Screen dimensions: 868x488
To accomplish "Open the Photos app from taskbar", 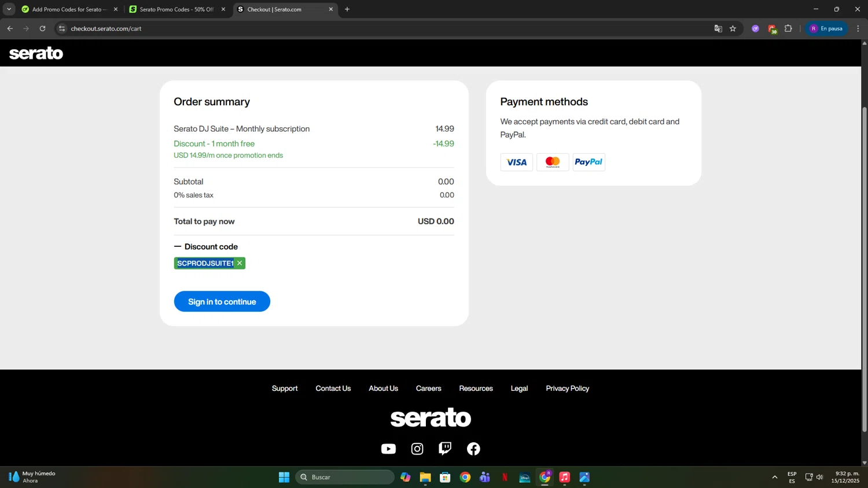I will point(584,477).
